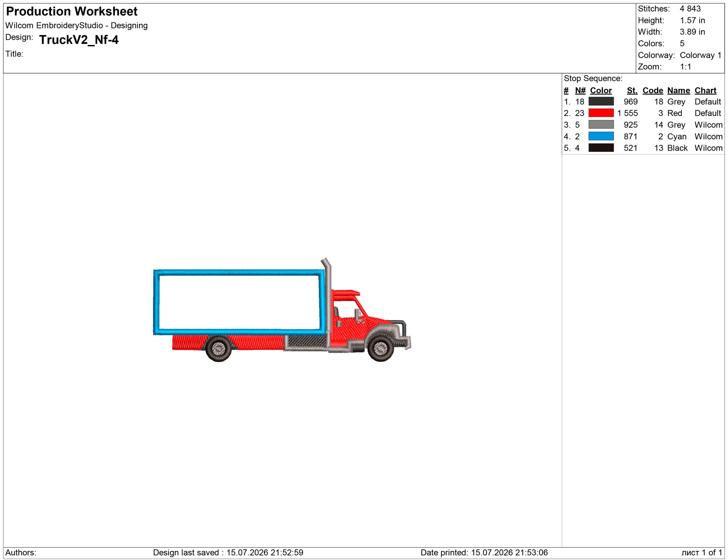Click the dark grey color swatch for stop 1
Viewport: 728px width, 560px height.
point(601,101)
